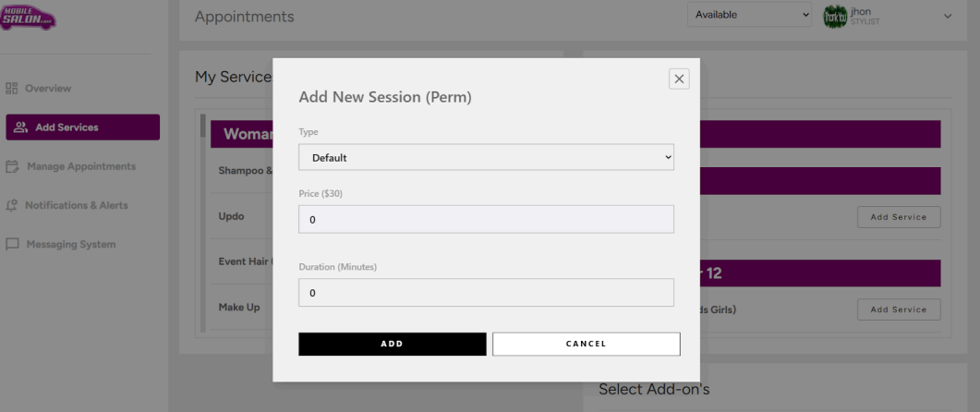Close the Add New Session dialog
Viewport: 980px width, 412px height.
(680, 79)
